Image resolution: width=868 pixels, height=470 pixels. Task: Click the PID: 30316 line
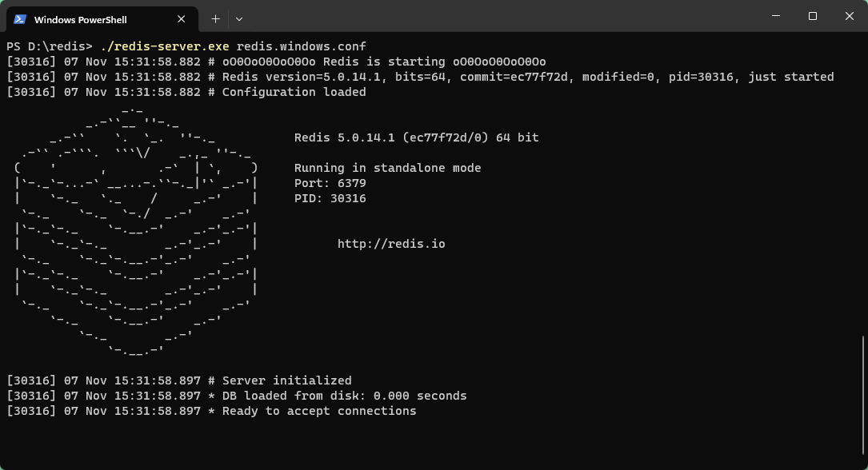[330, 198]
